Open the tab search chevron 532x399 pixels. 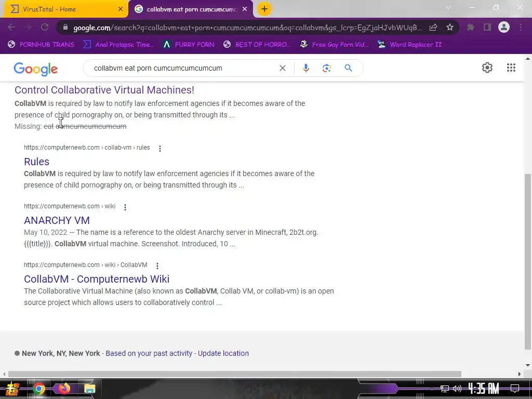click(x=448, y=7)
